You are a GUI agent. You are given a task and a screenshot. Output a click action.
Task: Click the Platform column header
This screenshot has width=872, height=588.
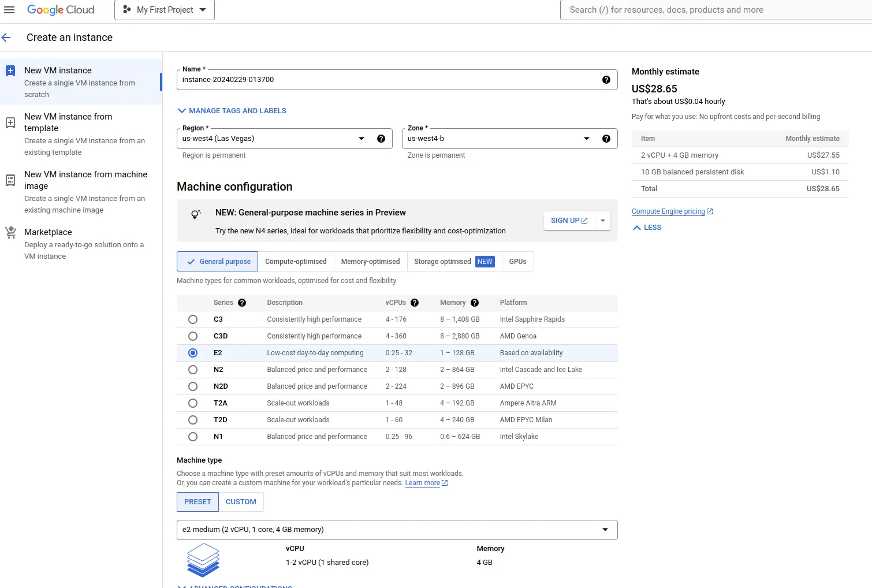tap(513, 303)
